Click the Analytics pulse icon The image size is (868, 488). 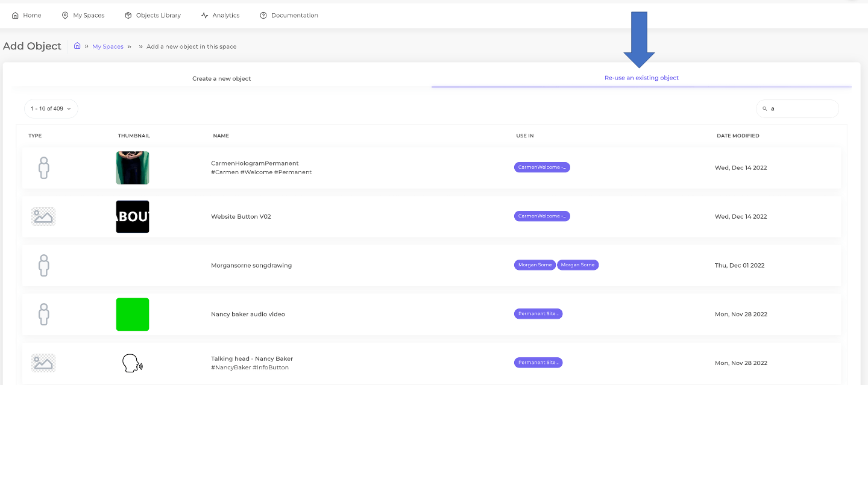coord(205,16)
